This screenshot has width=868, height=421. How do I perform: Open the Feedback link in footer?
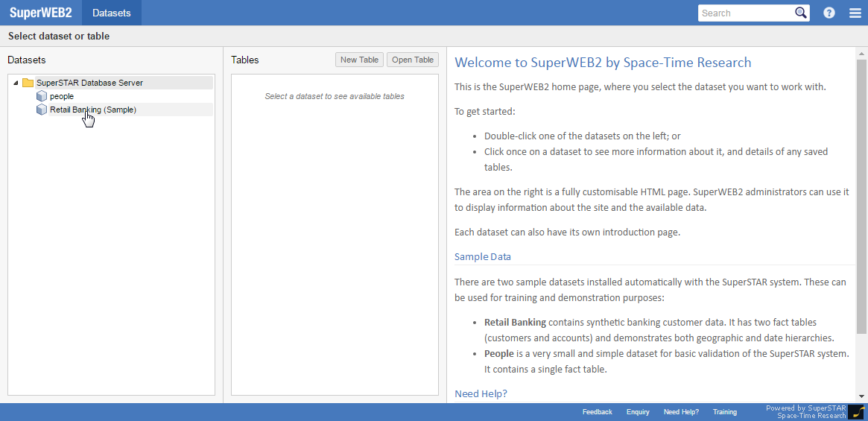coord(597,412)
